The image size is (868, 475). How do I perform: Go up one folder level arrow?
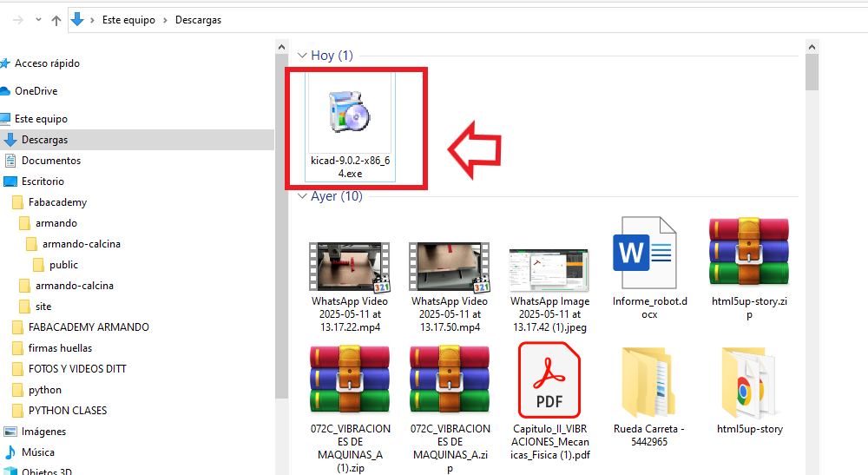coord(56,21)
